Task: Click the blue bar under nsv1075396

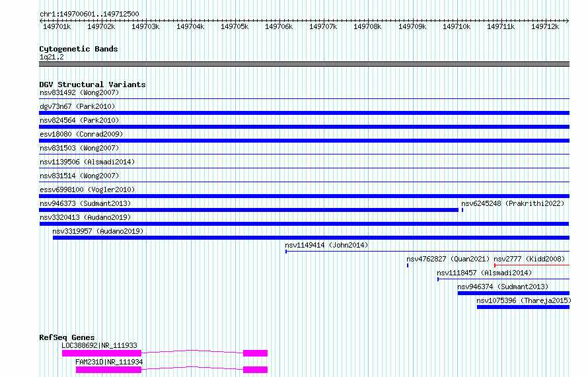Action: click(523, 307)
